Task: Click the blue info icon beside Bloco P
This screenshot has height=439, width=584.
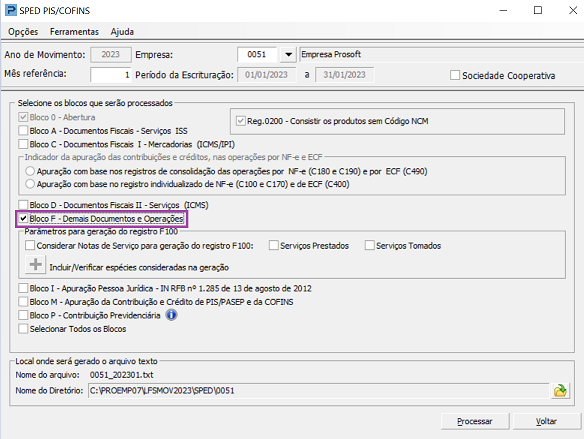Action: [171, 315]
